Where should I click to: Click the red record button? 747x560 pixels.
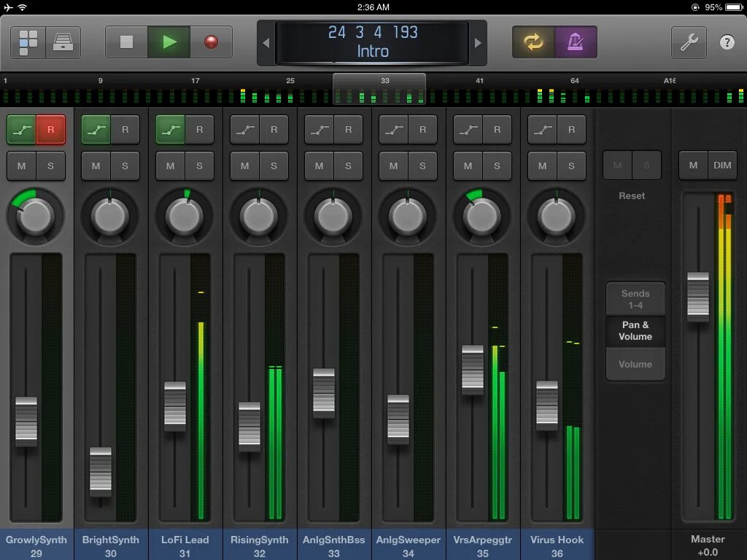(x=211, y=42)
